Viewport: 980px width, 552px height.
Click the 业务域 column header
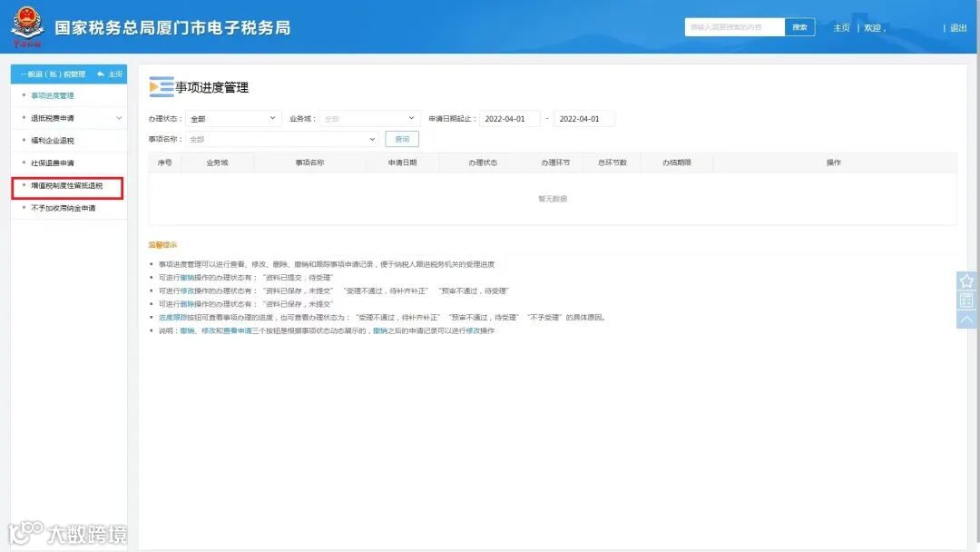tap(217, 163)
